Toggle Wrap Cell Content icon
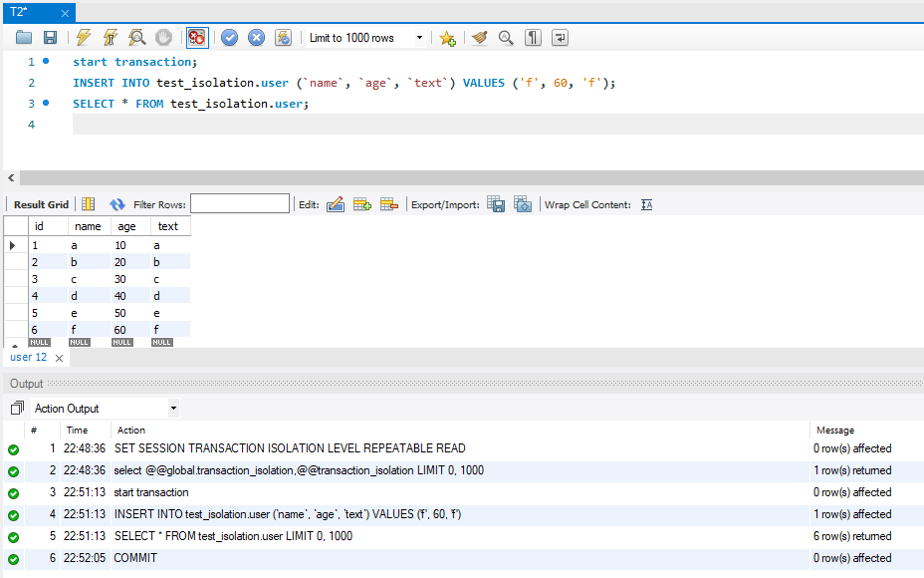This screenshot has height=578, width=924. [x=646, y=204]
